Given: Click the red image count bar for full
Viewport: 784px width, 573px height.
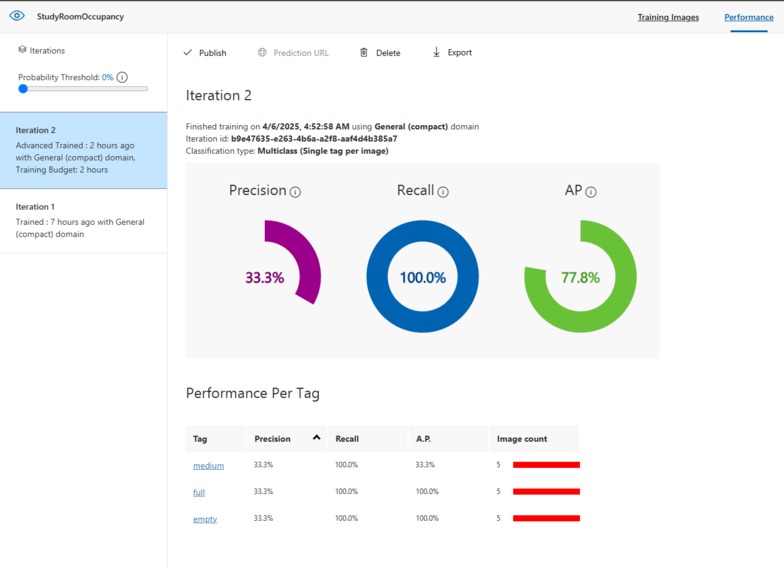Looking at the screenshot, I should point(546,492).
